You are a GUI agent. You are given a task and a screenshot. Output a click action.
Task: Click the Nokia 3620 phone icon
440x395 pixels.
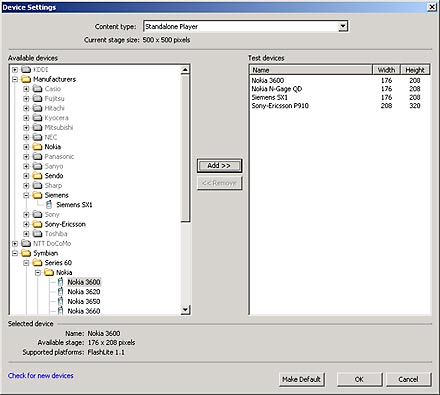(x=60, y=292)
